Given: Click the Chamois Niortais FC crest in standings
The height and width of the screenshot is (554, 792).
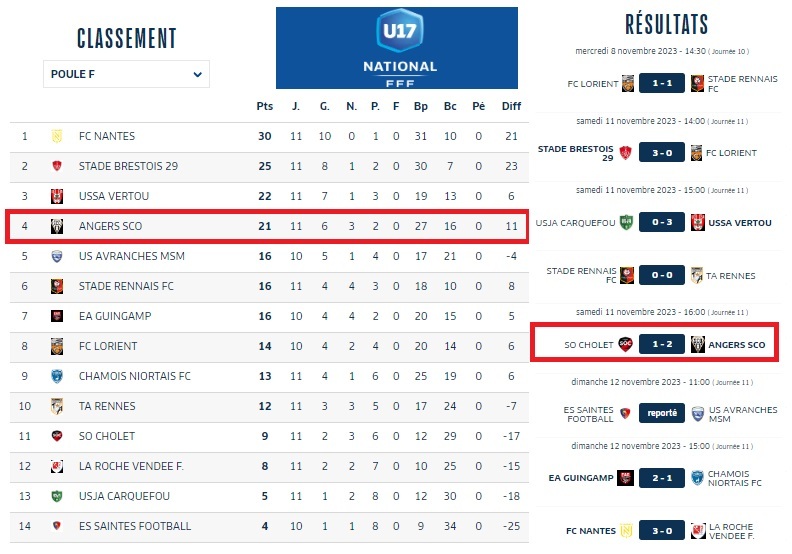Looking at the screenshot, I should point(57,376).
